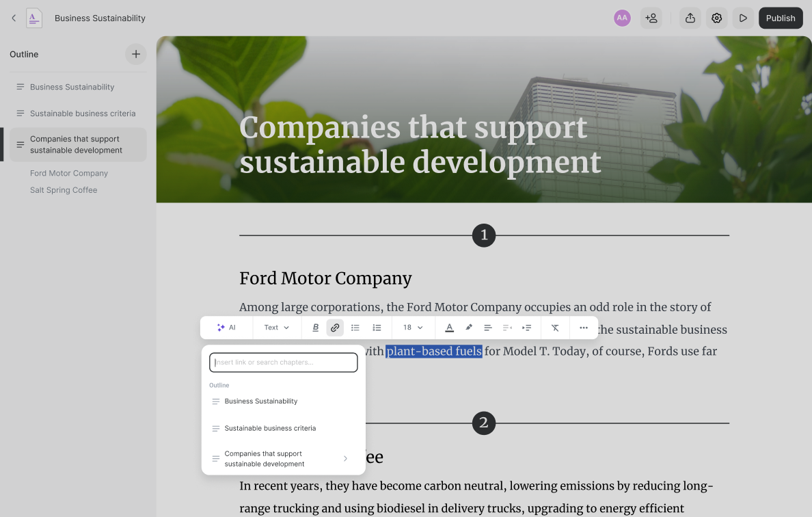
Task: Expand Companies that support sustainable development subchapters
Action: 345,459
